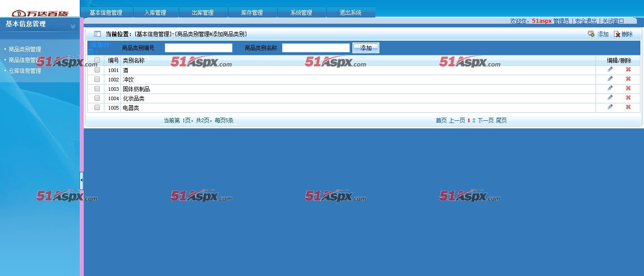Click the 万达百货 logo
The height and width of the screenshot is (276, 644).
pos(41,13)
